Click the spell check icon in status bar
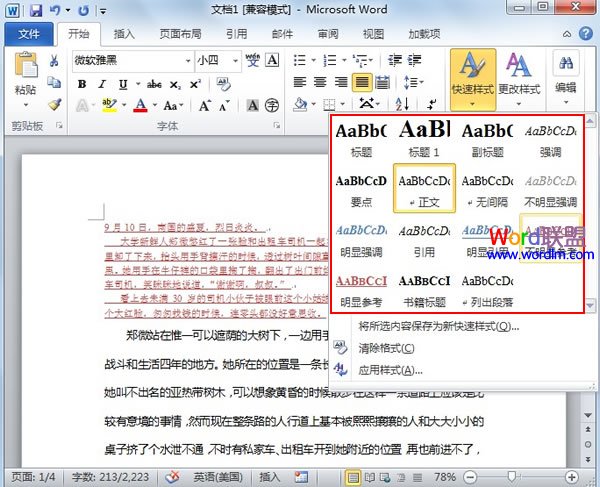Screen dimensions: 600x487 (x=173, y=477)
